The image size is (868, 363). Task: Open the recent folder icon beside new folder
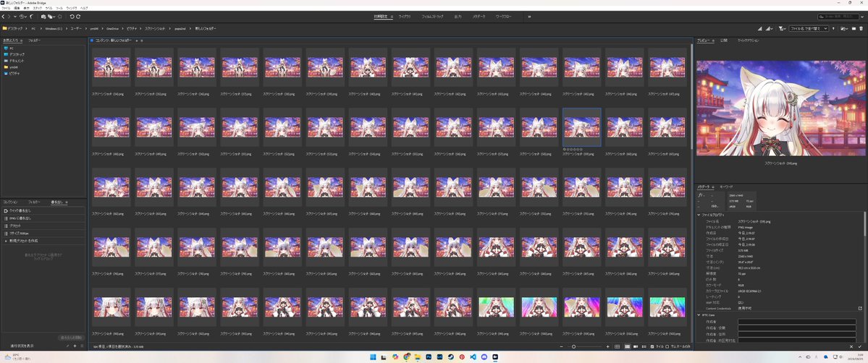(843, 28)
